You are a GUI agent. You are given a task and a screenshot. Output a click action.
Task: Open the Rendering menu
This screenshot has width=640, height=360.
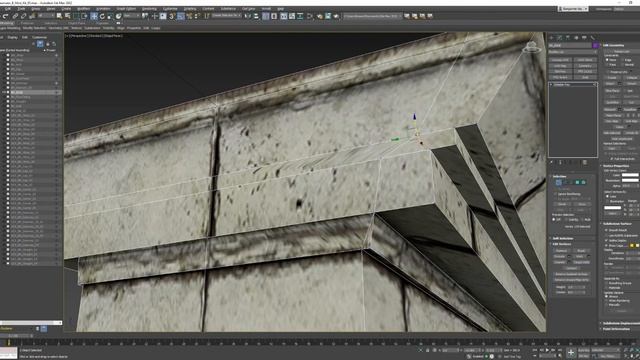[149, 9]
